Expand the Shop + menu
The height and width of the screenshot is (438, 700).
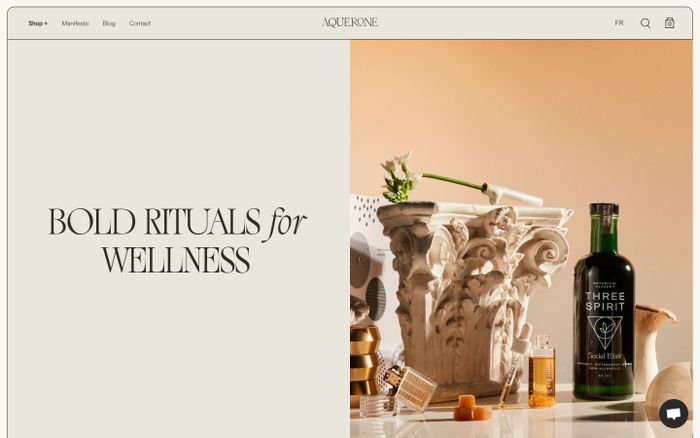(x=38, y=23)
